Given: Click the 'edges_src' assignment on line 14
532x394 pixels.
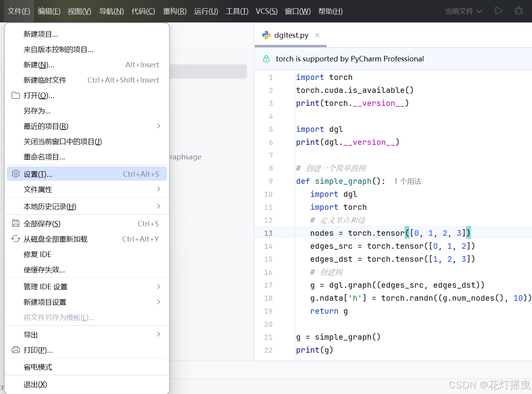Looking at the screenshot, I should [392, 246].
